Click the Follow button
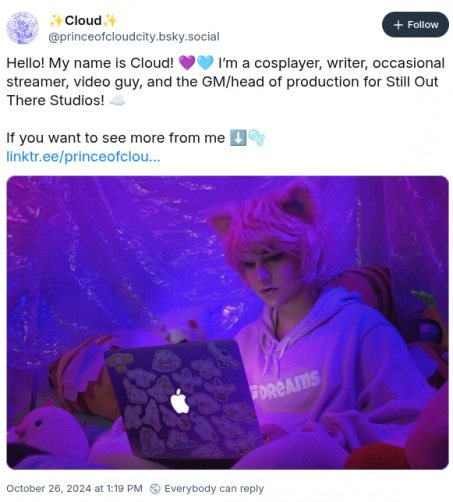Screen dimensions: 453x502 (415, 25)
